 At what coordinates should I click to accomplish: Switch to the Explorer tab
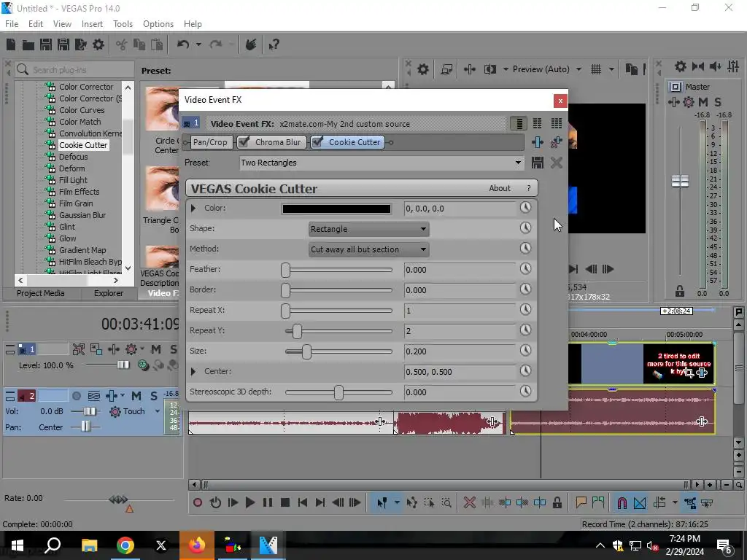[x=108, y=293]
